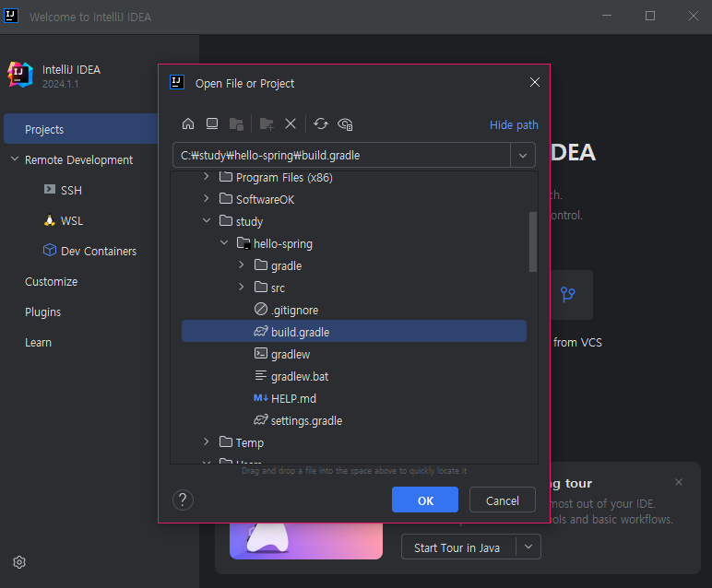Image resolution: width=712 pixels, height=588 pixels.
Task: Open the Projects tab in the sidebar
Action: (81, 129)
